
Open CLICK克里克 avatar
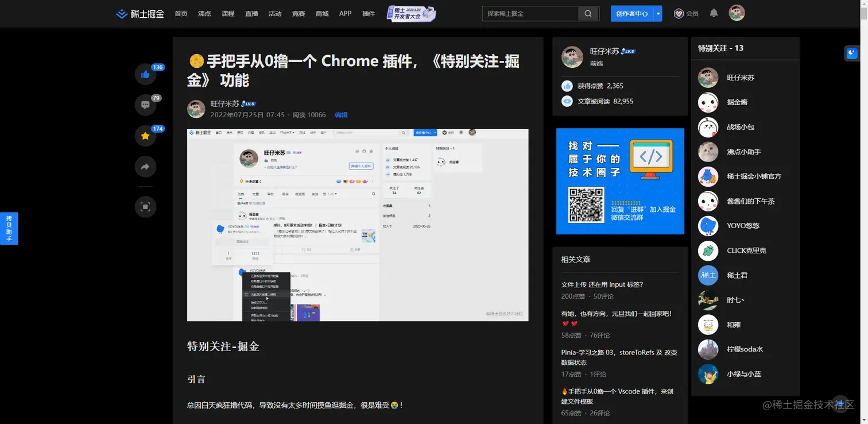coord(708,250)
